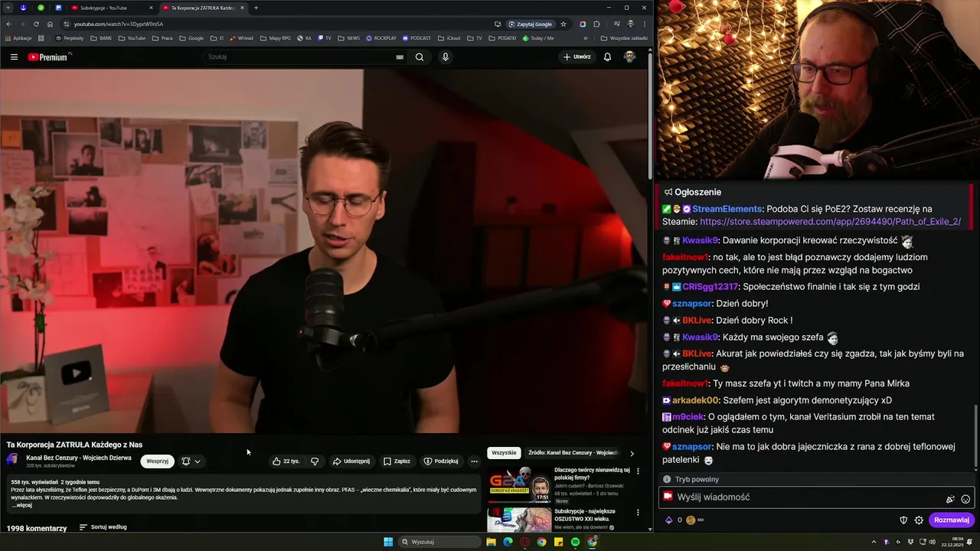The width and height of the screenshot is (980, 551).
Task: Open tab search dropdown in browser
Action: (x=7, y=8)
